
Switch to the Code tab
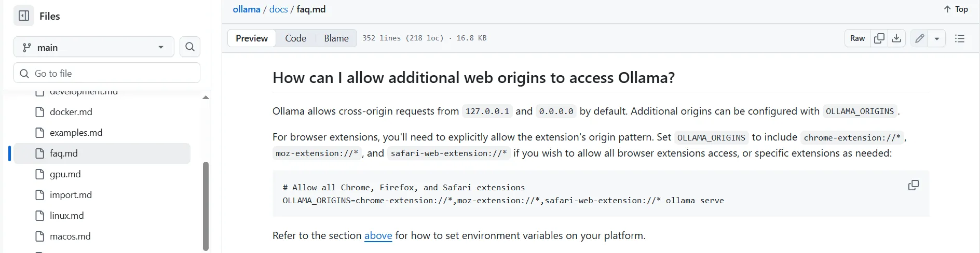pyautogui.click(x=295, y=38)
